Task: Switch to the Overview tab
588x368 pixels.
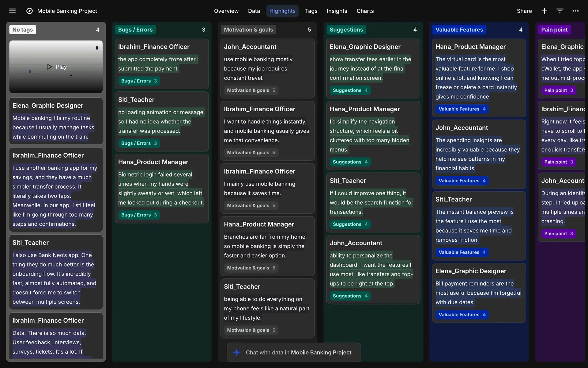Action: click(226, 11)
